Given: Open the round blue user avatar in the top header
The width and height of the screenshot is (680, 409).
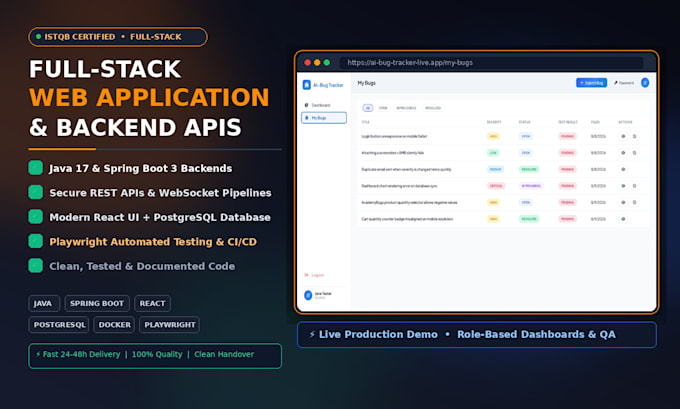Looking at the screenshot, I should pos(645,82).
